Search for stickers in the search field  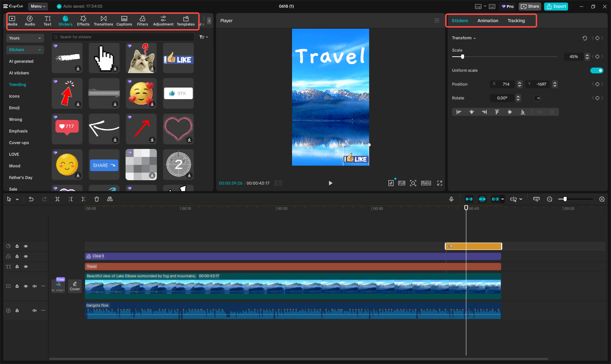click(124, 37)
